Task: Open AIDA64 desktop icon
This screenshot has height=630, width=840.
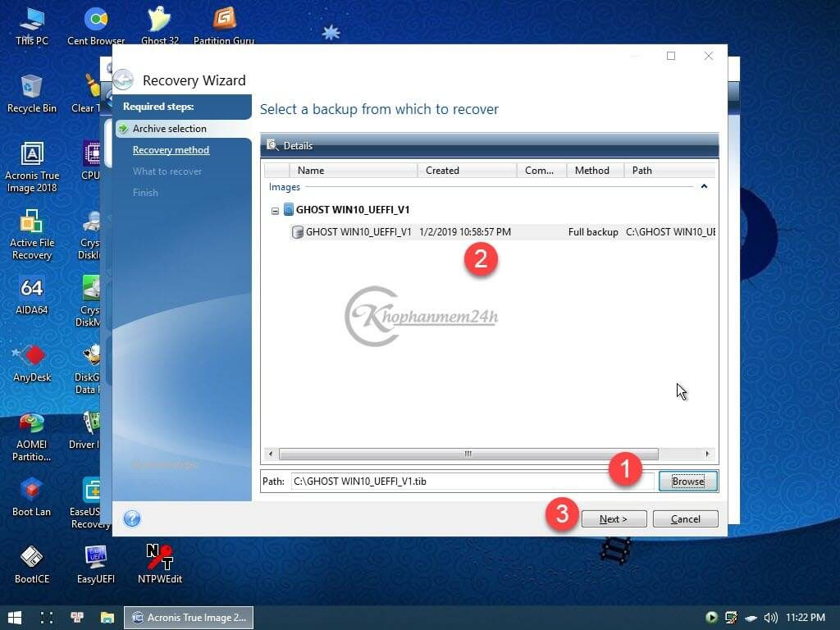Action: [x=32, y=294]
